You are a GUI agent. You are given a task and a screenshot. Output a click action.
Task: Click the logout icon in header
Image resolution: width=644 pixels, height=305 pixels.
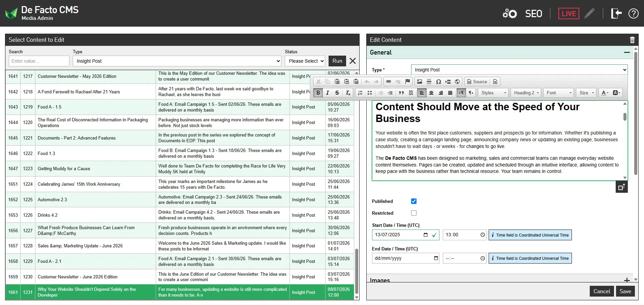(616, 13)
